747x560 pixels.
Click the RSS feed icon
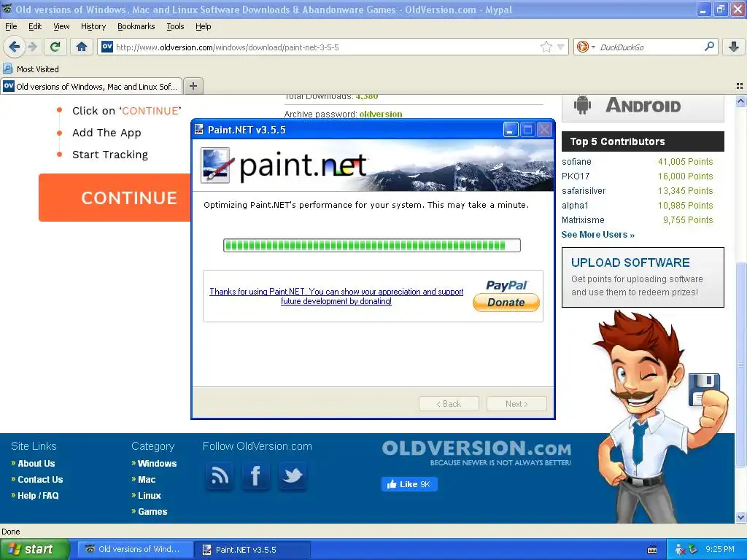click(220, 475)
